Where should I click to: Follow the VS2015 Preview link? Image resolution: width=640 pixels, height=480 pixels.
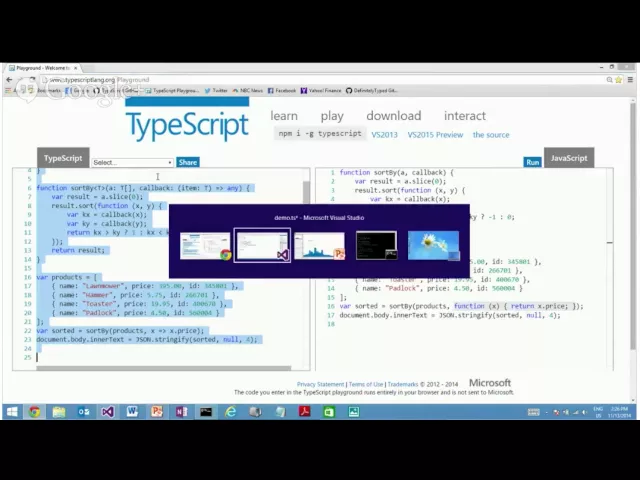click(x=435, y=135)
